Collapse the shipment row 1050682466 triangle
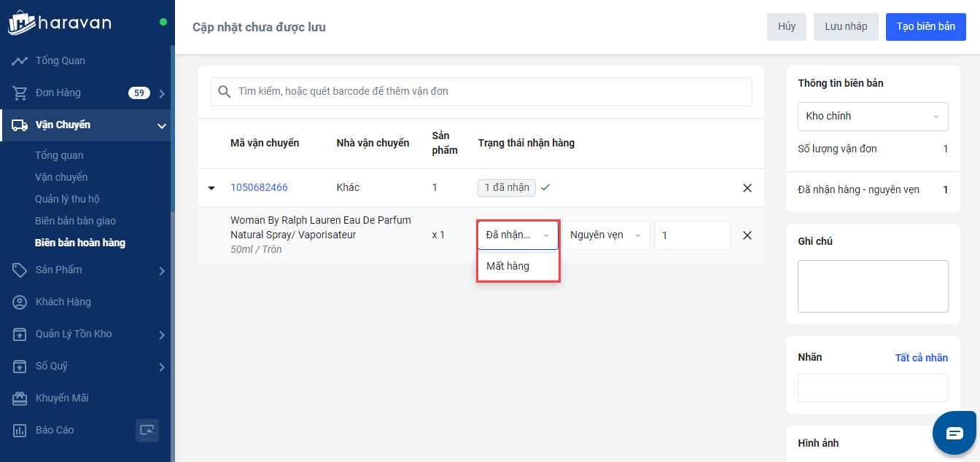 211,188
